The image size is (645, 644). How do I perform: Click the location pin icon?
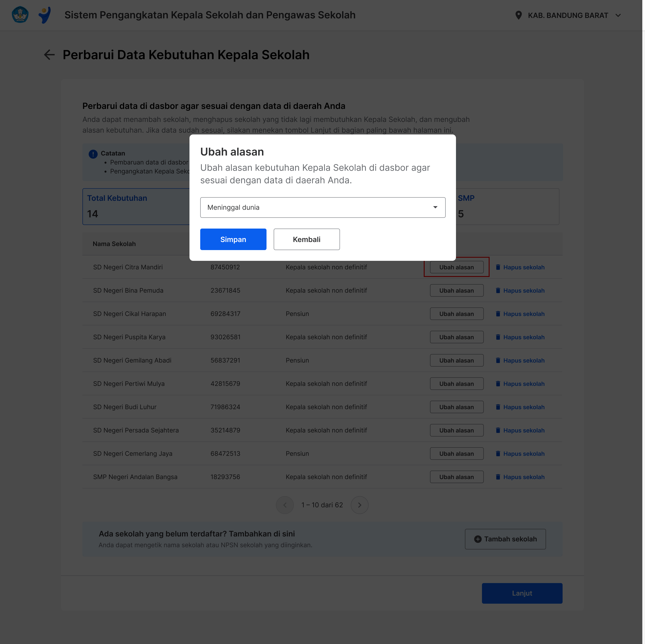point(518,15)
